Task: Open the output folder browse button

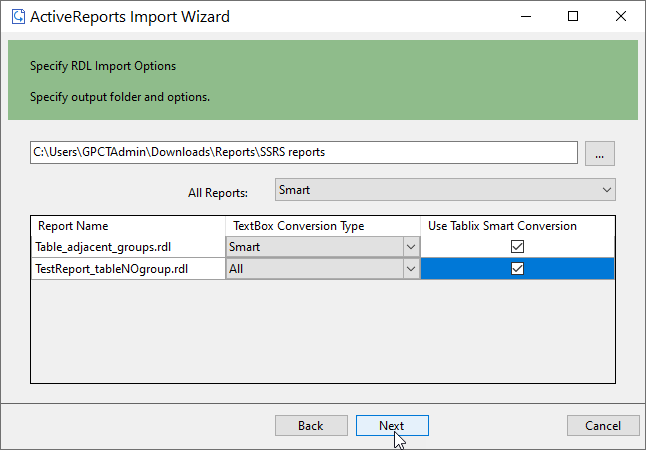Action: [x=599, y=153]
